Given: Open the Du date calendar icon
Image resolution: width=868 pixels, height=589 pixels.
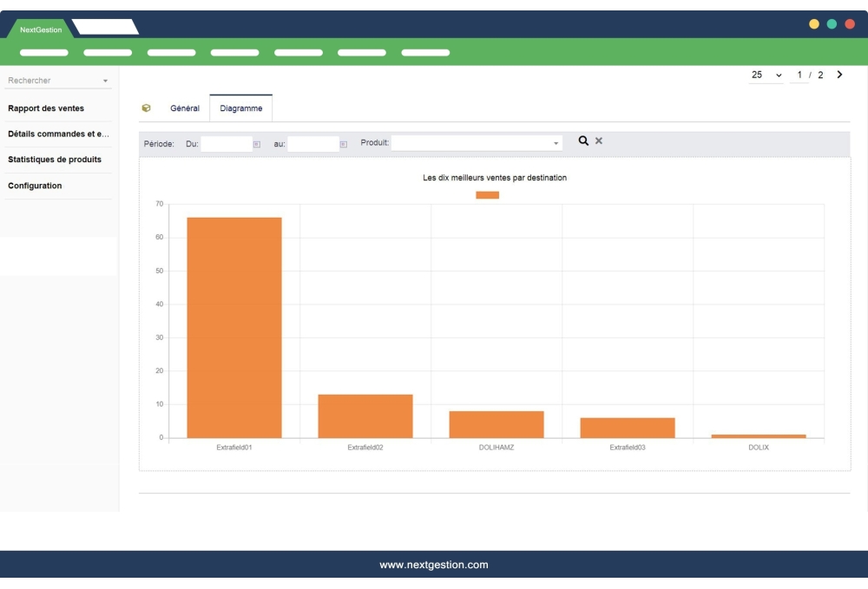Looking at the screenshot, I should [257, 144].
